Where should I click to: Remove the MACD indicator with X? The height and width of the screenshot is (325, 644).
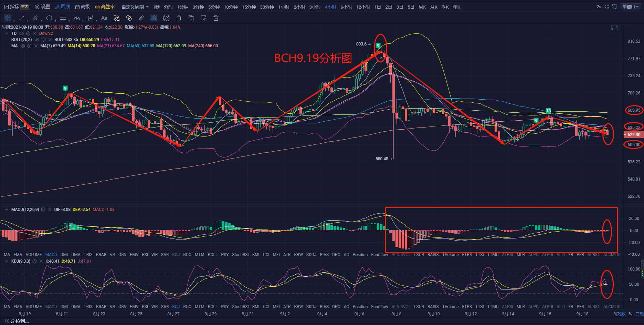[x=50, y=210]
